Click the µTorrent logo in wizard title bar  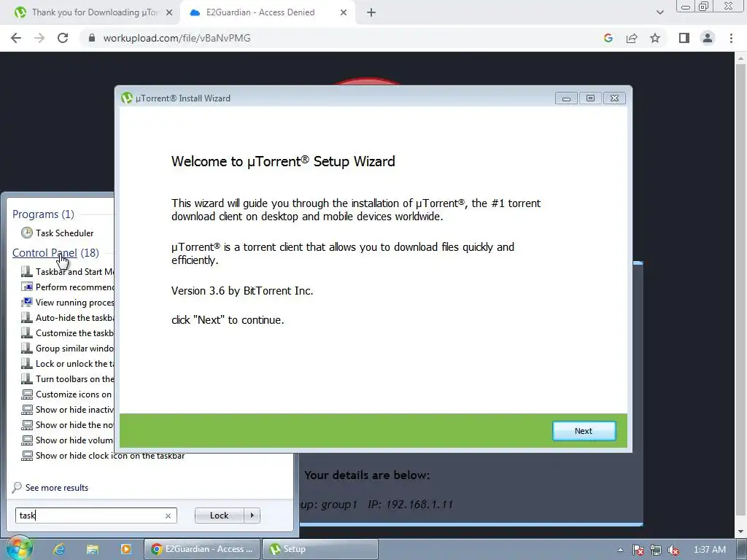(127, 98)
